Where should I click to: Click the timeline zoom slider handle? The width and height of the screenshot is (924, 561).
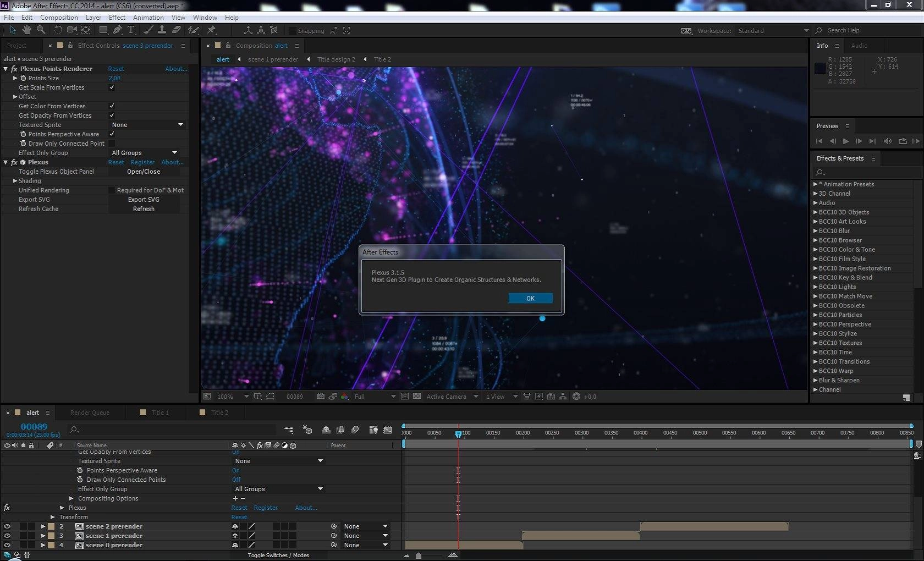[419, 555]
